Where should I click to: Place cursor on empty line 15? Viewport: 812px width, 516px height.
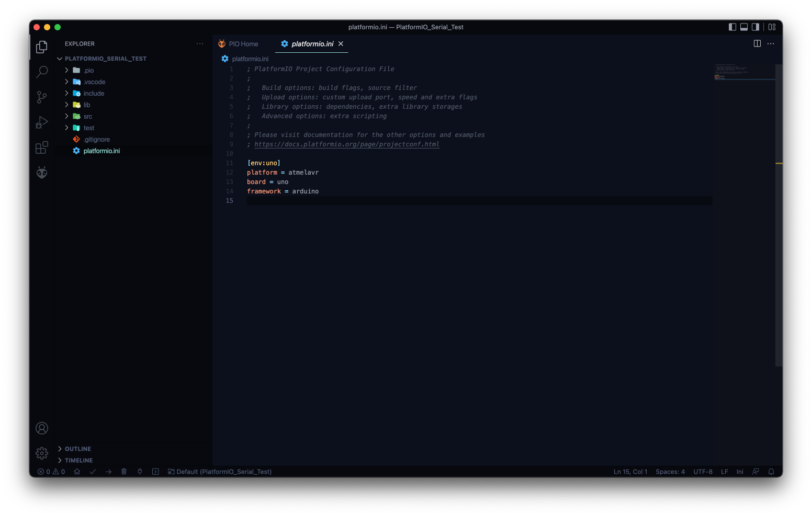click(x=479, y=201)
